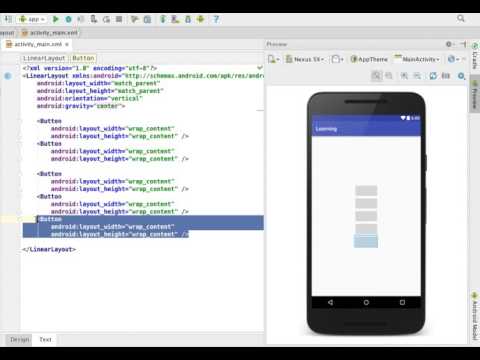Tap the Recents square icon on phone preview
480x360 pixels.
402,302
